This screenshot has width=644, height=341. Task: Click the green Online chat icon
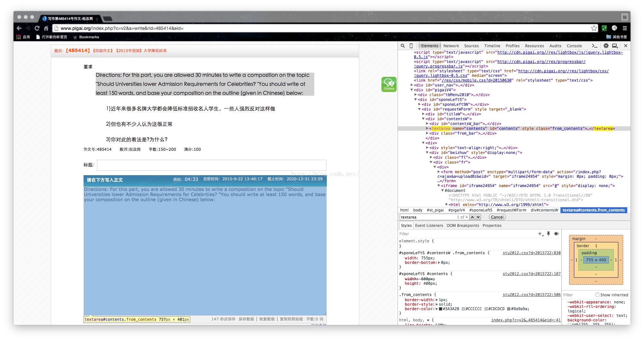[x=389, y=84]
